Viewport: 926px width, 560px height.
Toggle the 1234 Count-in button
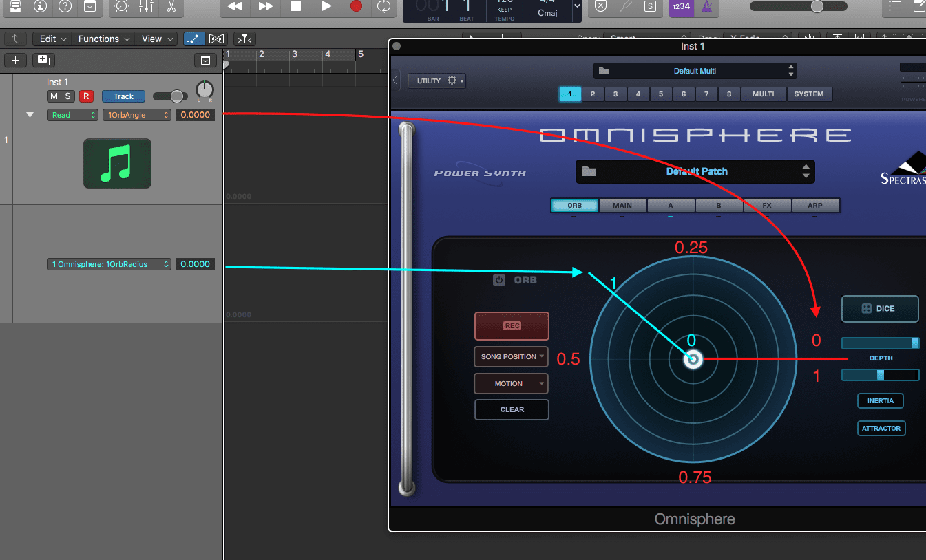681,7
